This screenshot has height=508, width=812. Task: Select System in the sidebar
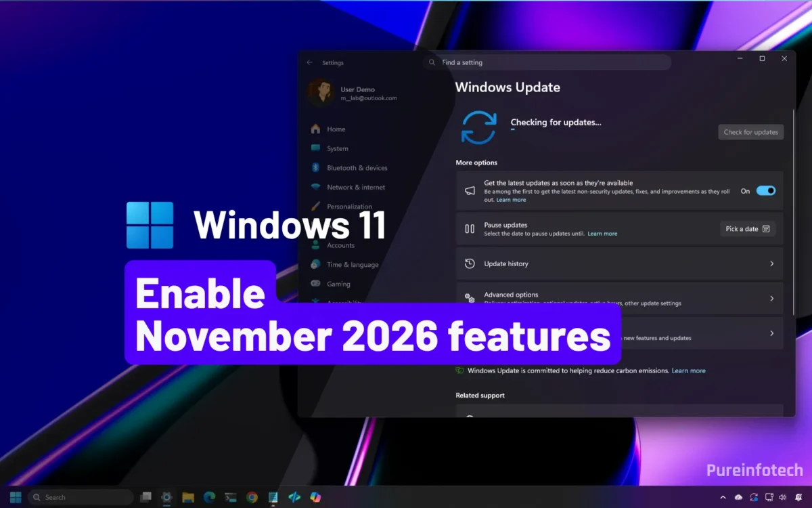pos(338,149)
